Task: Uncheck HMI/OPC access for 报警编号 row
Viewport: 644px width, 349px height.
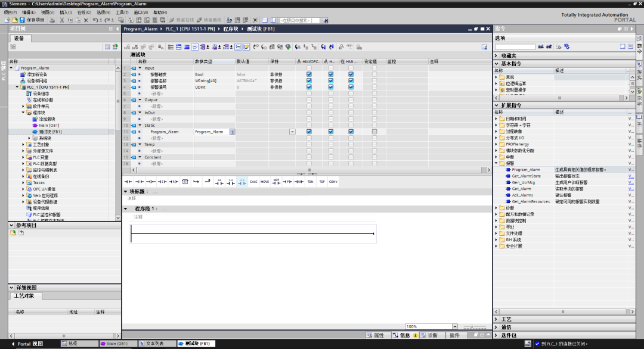Action: [309, 87]
